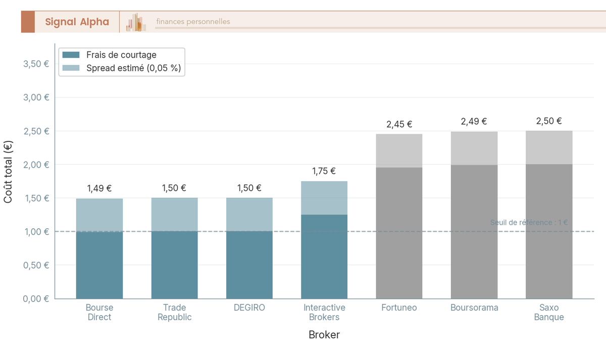Click the Saxo Banque axis label
606x364 pixels.
click(x=549, y=313)
